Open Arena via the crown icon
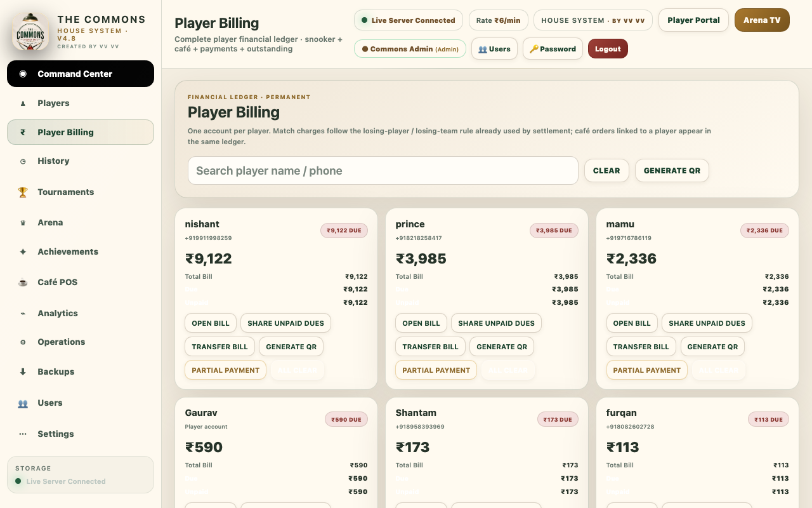Screen dimensions: 812x508 click(23, 222)
